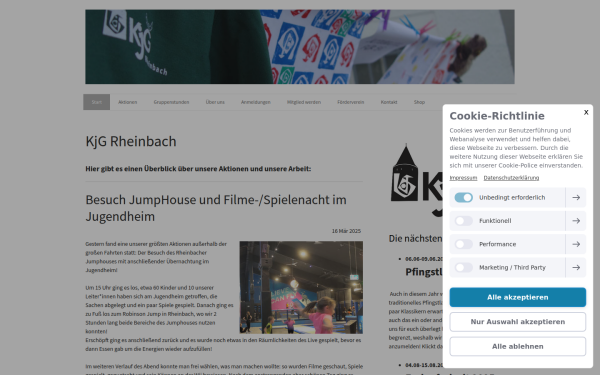Open the Mitglied werden menu item
Image resolution: width=600 pixels, height=375 pixels.
(x=304, y=102)
